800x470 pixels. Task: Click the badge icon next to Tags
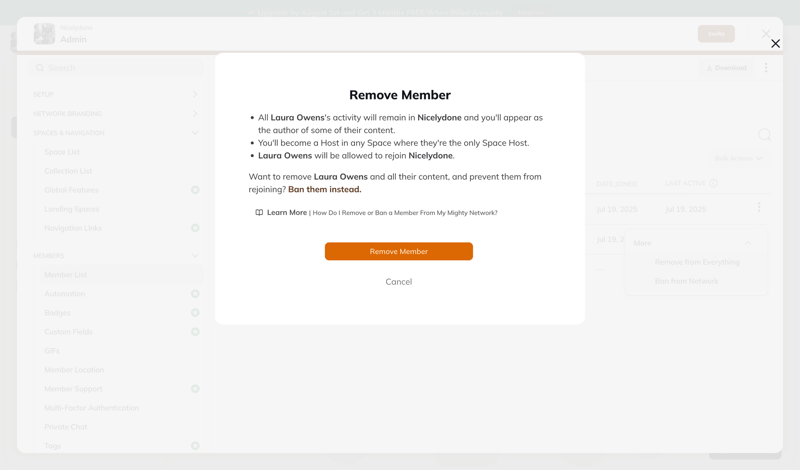195,446
